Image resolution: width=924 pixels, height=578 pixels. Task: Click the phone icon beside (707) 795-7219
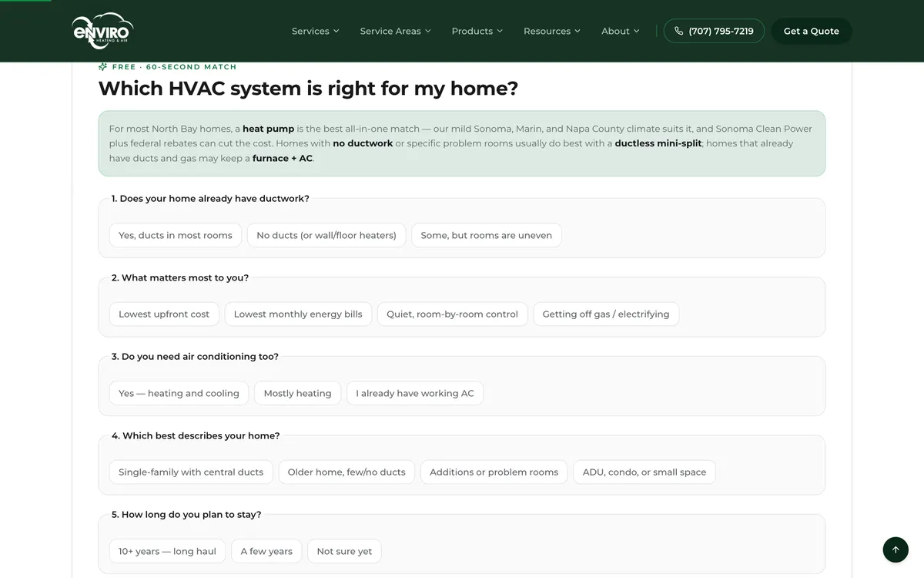point(678,31)
